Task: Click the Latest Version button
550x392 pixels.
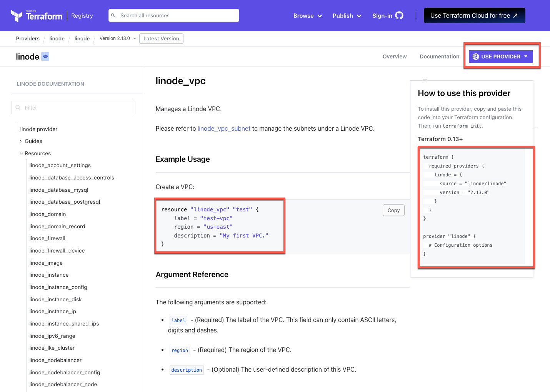Action: pos(161,38)
